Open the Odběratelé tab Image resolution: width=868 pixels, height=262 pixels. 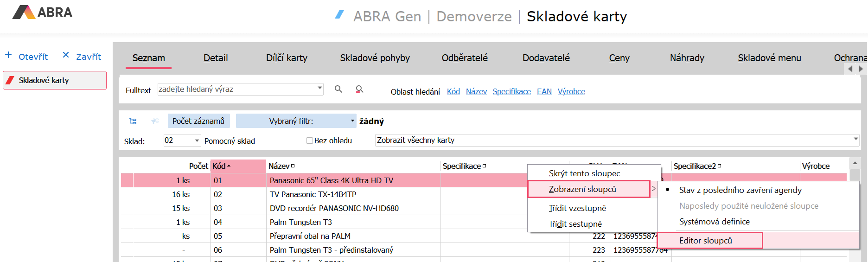pyautogui.click(x=465, y=58)
